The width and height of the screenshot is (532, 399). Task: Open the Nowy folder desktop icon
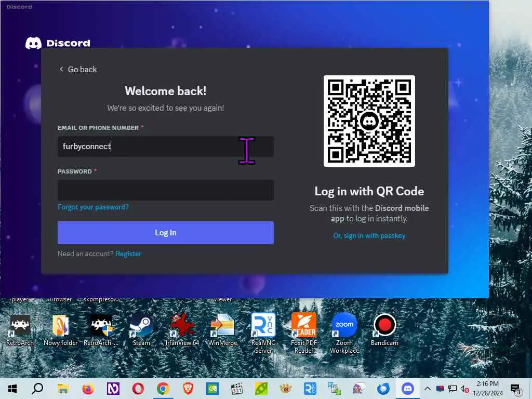coord(60,330)
